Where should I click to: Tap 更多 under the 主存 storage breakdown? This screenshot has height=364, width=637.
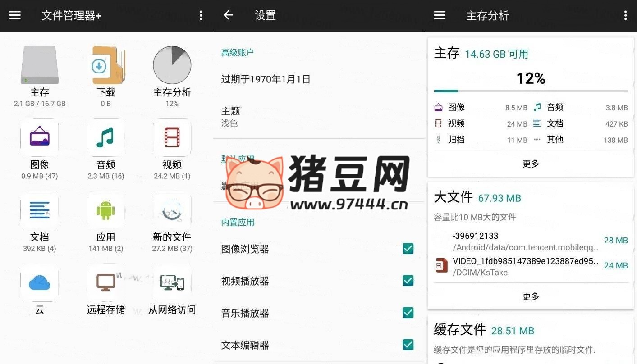tap(531, 164)
